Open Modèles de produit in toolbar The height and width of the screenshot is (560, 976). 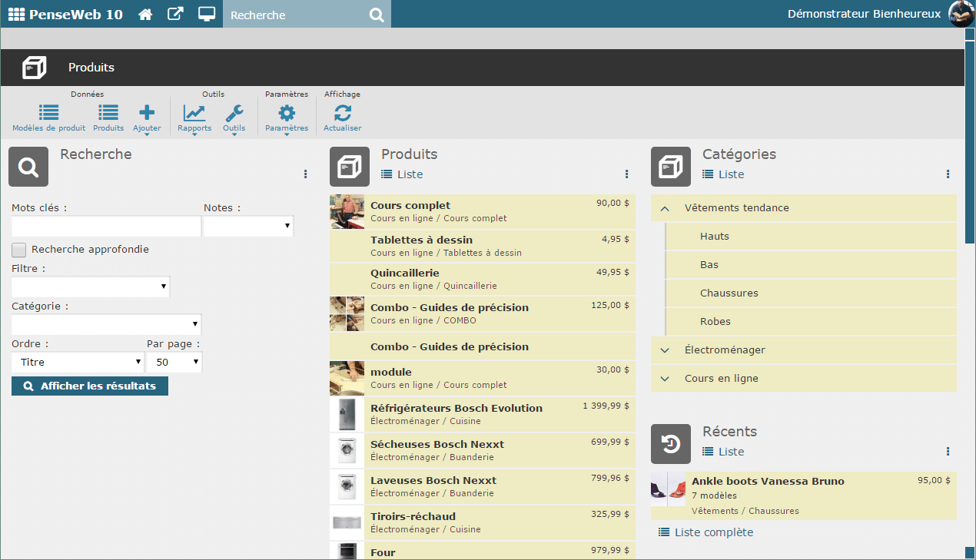click(x=48, y=114)
